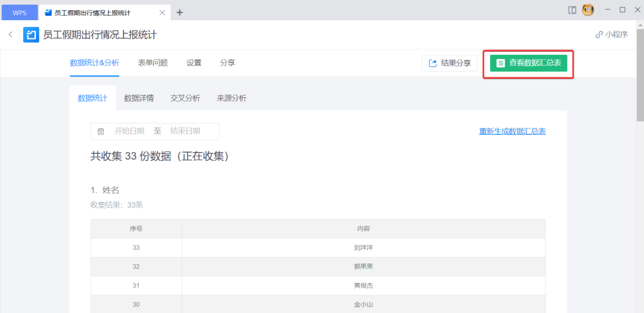
Task: Switch to 表单问题 tab
Action: pos(153,63)
